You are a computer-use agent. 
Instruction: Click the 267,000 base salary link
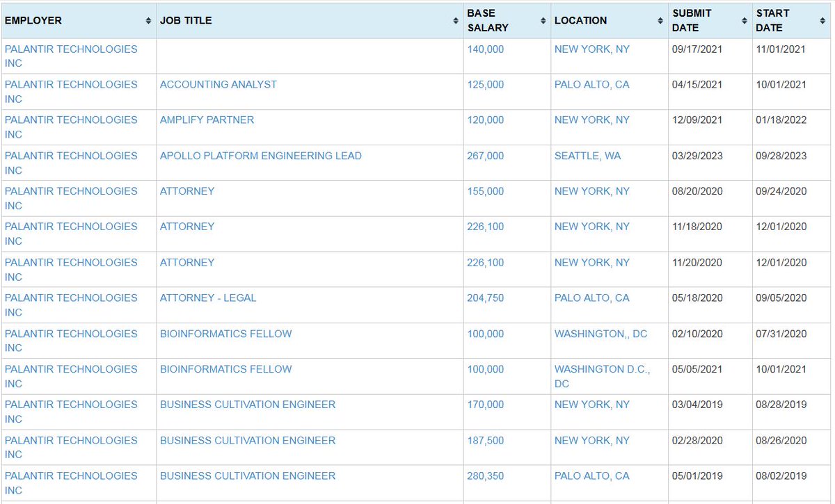(x=486, y=156)
